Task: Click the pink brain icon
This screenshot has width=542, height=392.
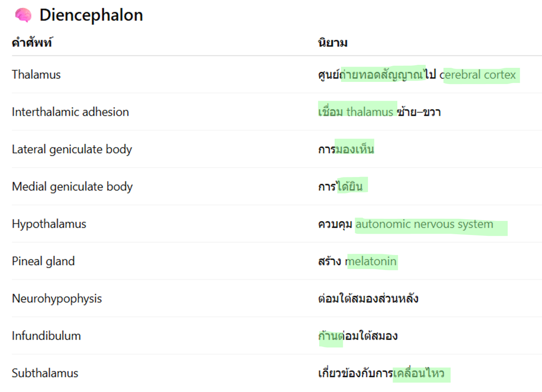Action: [23, 15]
